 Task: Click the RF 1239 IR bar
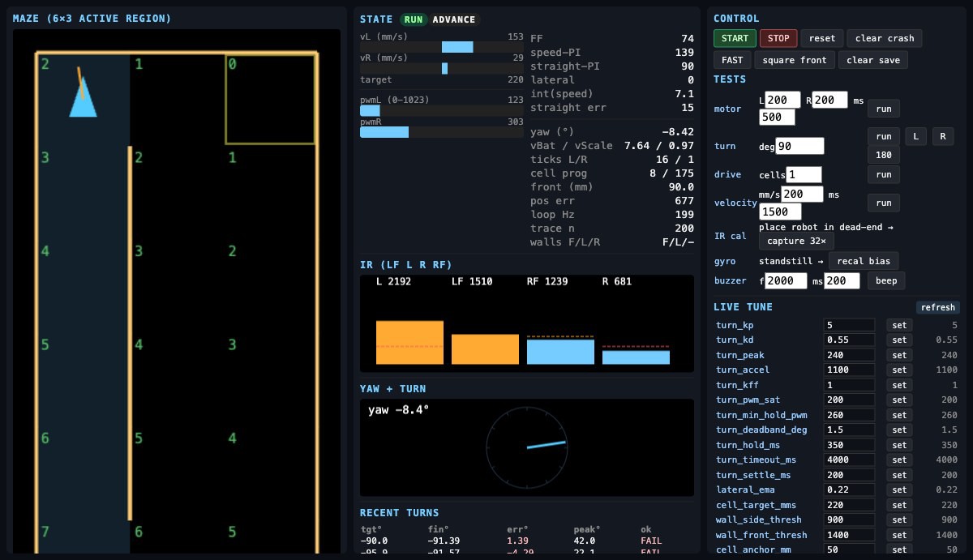(560, 352)
